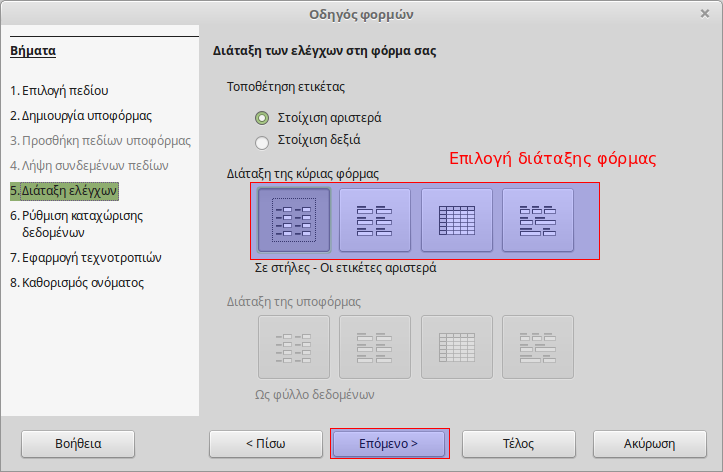Image resolution: width=723 pixels, height=472 pixels.
Task: Click the Ως φύλλο δεδομένων caption
Action: coord(314,395)
